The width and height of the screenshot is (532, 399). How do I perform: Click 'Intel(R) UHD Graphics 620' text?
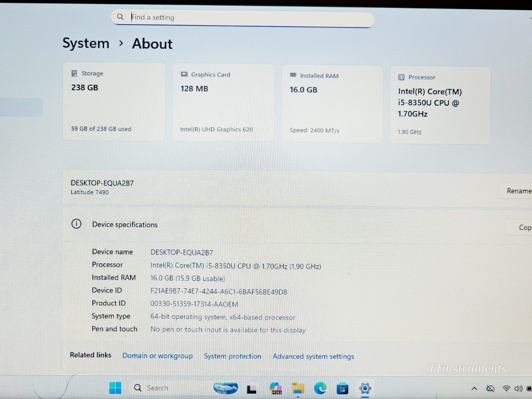pos(216,129)
